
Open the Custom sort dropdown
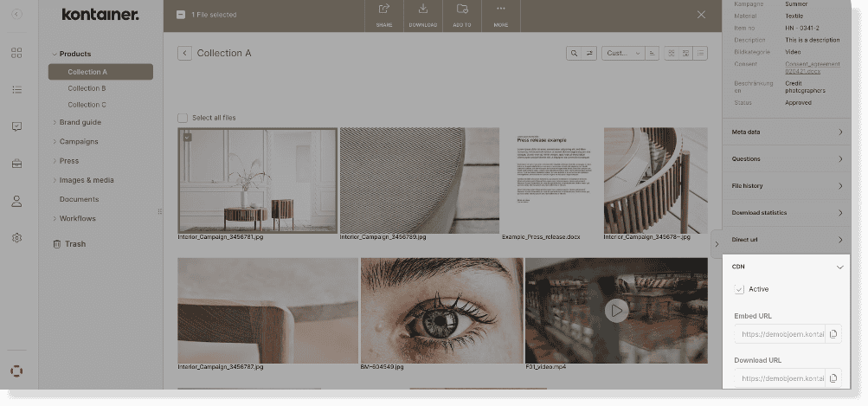tap(623, 53)
